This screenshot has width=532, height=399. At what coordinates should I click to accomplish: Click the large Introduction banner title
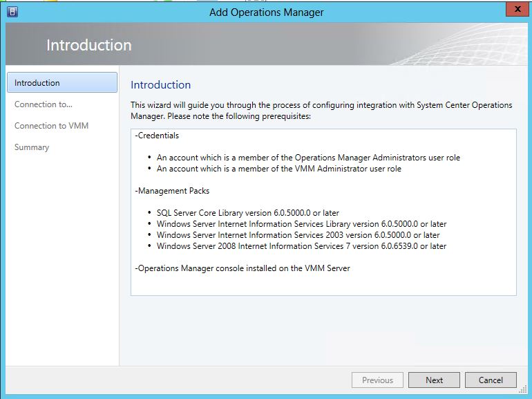click(x=88, y=46)
